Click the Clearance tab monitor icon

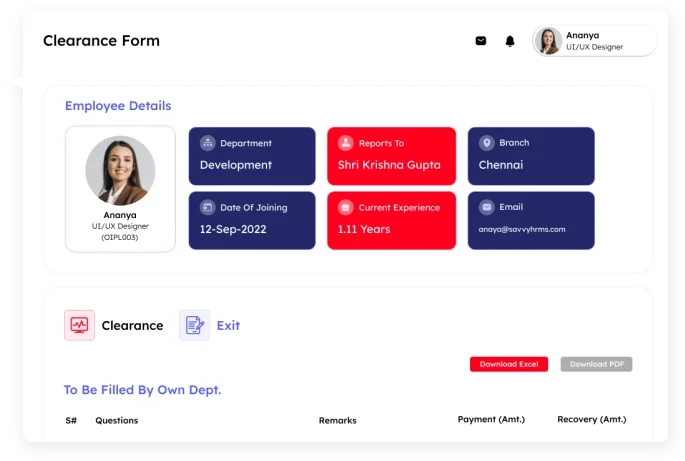pyautogui.click(x=79, y=325)
